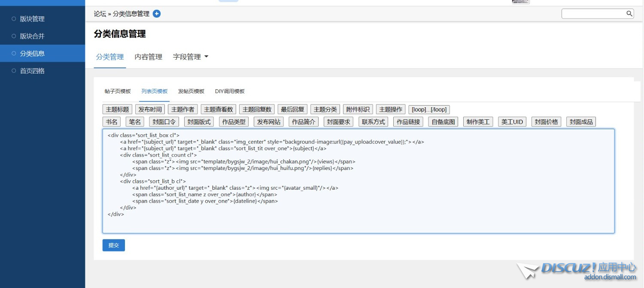
Task: Switch to the 内容管理 tab
Action: pyautogui.click(x=148, y=57)
